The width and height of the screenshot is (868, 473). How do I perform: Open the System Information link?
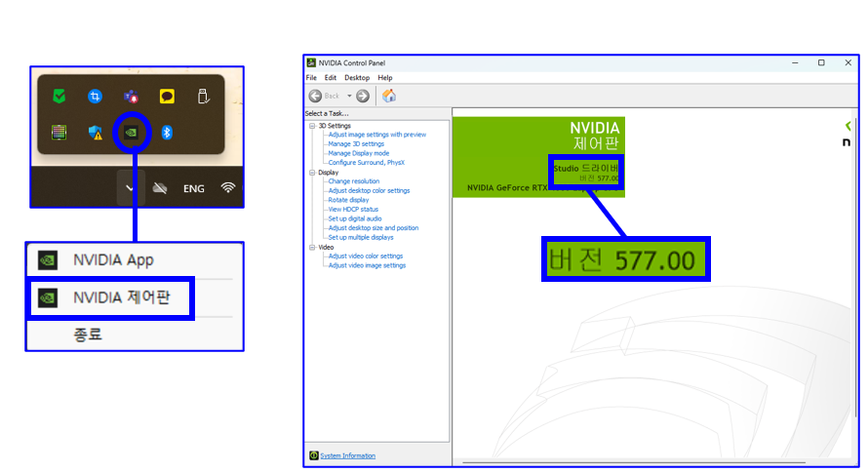tap(347, 455)
